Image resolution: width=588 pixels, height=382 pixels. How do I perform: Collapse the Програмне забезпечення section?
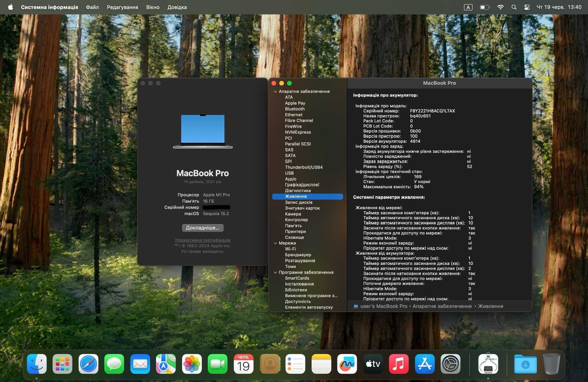(275, 272)
